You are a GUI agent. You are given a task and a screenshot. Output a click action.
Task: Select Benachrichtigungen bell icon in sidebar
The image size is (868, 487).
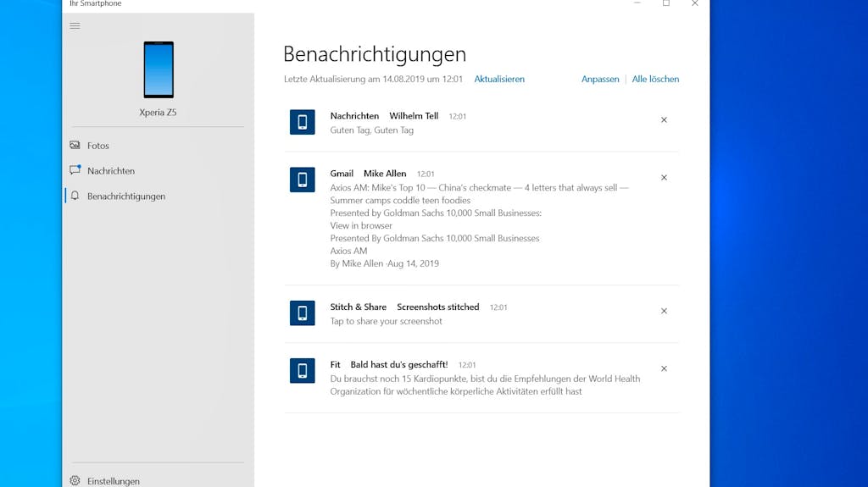(x=75, y=196)
